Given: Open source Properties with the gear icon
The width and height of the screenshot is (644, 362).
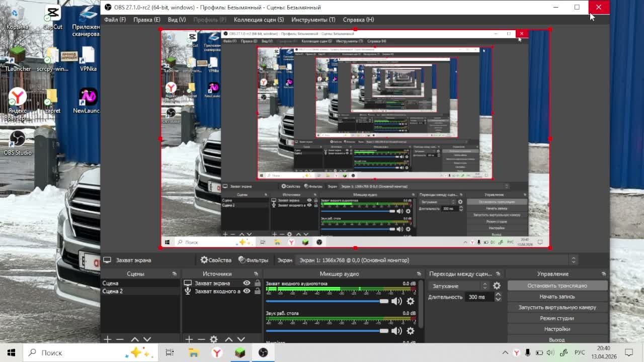Looking at the screenshot, I should tap(216, 260).
